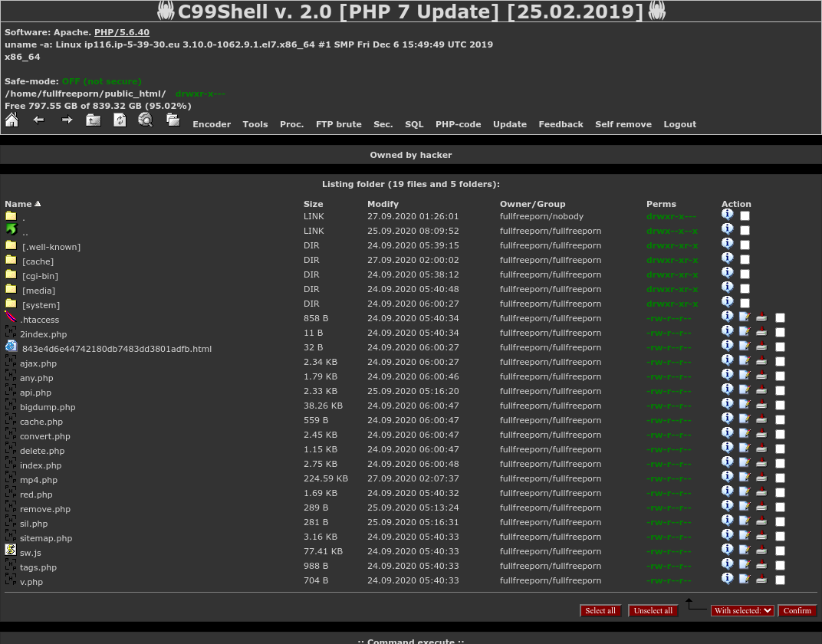Viewport: 822px width, 644px height.
Task: Edit the 2index.php file
Action: click(x=745, y=331)
